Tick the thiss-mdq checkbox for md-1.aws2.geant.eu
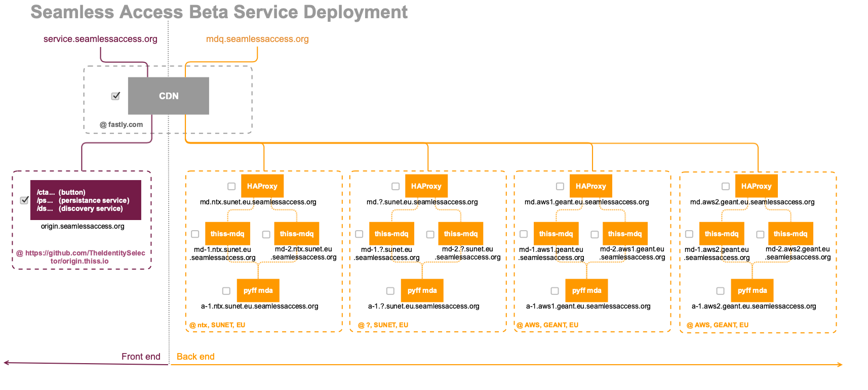 click(689, 234)
